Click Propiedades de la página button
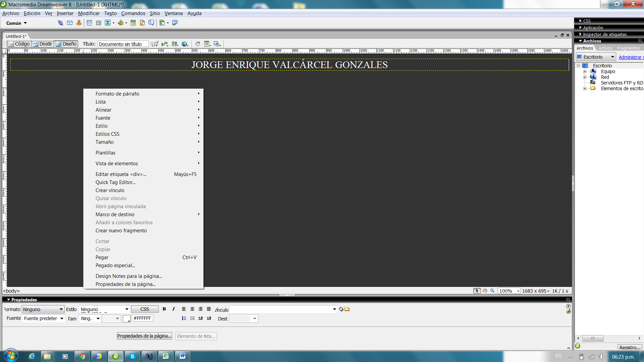This screenshot has width=644, height=362. (x=144, y=336)
